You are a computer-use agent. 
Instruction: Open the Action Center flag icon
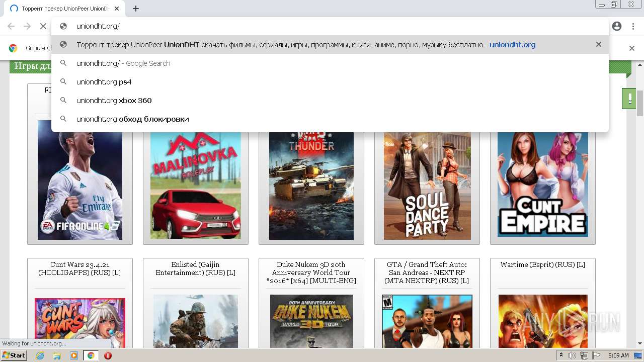point(596,355)
